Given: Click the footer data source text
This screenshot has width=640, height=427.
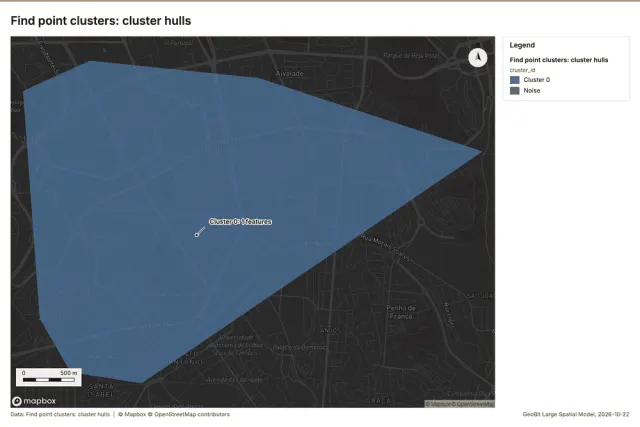Looking at the screenshot, I should pyautogui.click(x=60, y=414).
